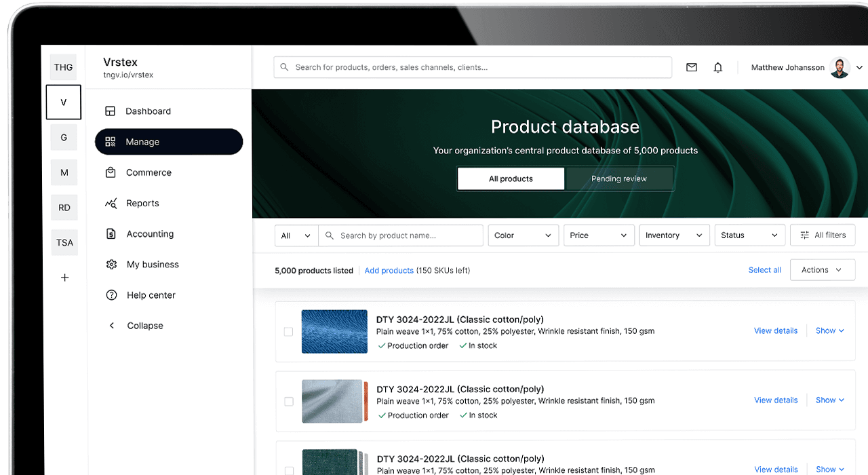Open the green fabric product thumbnail
The height and width of the screenshot is (475, 868).
pos(330,462)
